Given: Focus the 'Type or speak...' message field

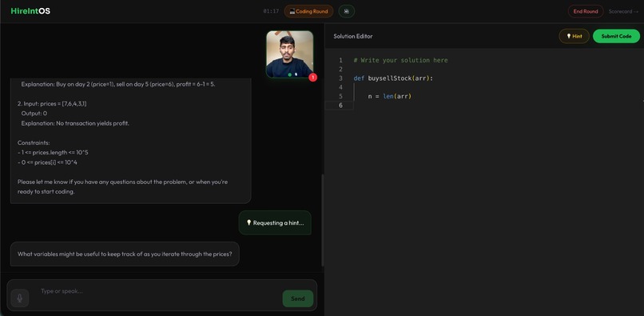Looking at the screenshot, I should coord(159,291).
